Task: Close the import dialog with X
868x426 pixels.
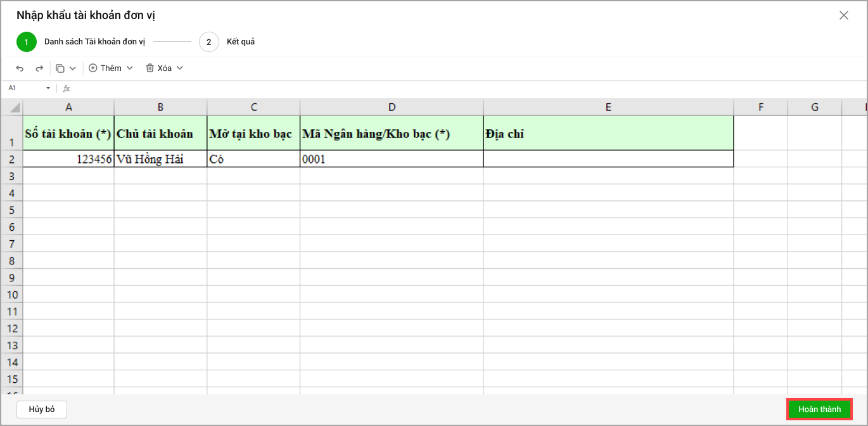Action: point(843,15)
